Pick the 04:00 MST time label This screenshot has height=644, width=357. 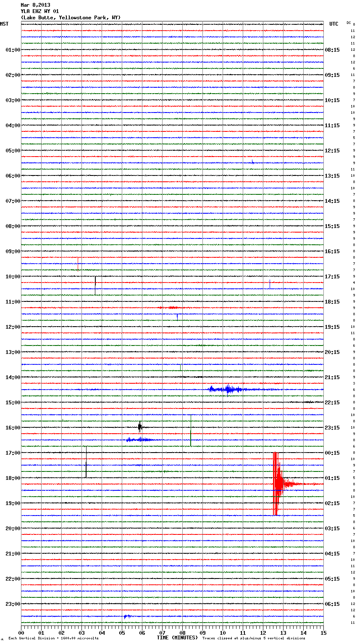13,126
